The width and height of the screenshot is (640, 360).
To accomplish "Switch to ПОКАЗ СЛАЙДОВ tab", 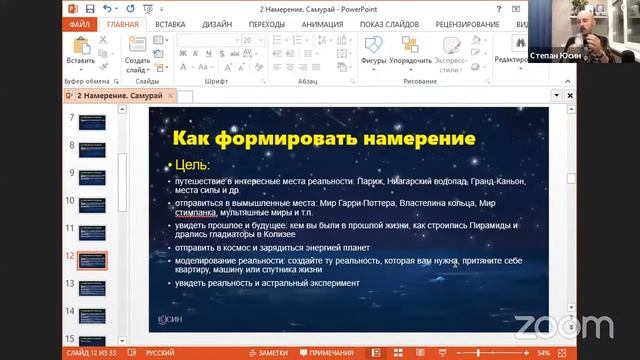I will [389, 24].
